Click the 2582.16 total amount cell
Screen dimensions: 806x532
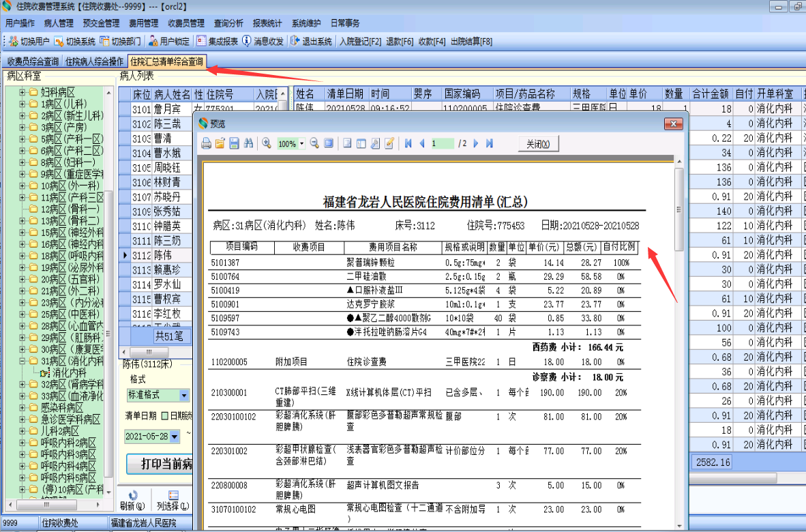pyautogui.click(x=713, y=462)
